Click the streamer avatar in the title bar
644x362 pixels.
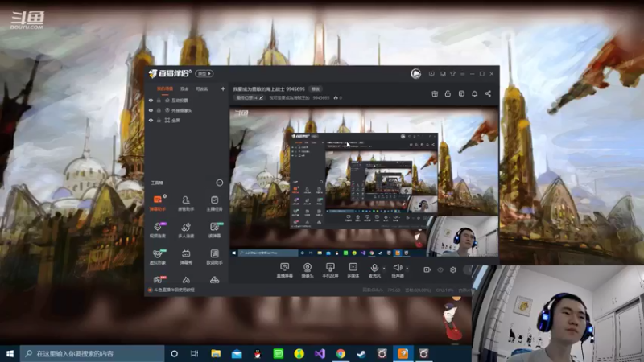pyautogui.click(x=415, y=73)
